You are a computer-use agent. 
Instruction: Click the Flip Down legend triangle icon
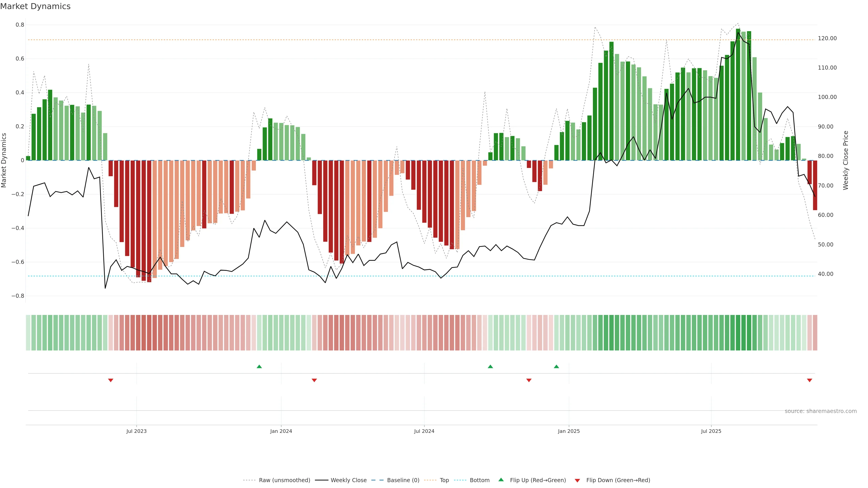(x=577, y=480)
